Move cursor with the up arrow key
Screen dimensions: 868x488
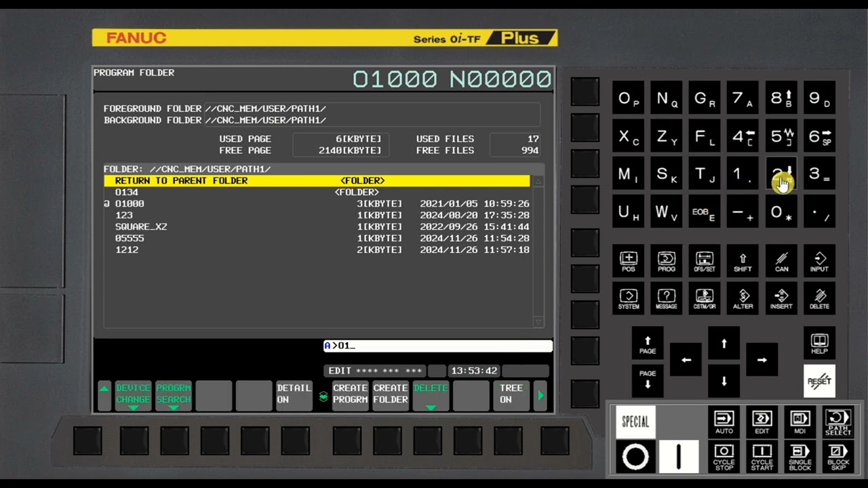pos(724,344)
